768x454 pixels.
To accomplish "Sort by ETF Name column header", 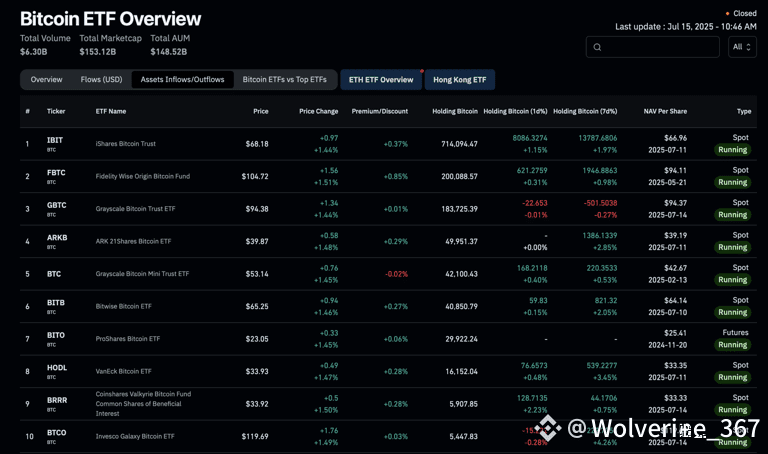I will [111, 111].
